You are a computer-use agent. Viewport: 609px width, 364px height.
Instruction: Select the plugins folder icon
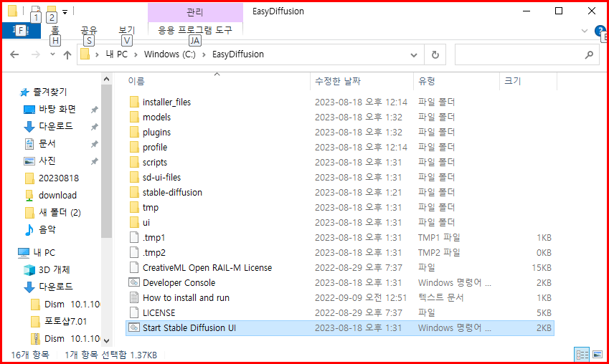[134, 133]
